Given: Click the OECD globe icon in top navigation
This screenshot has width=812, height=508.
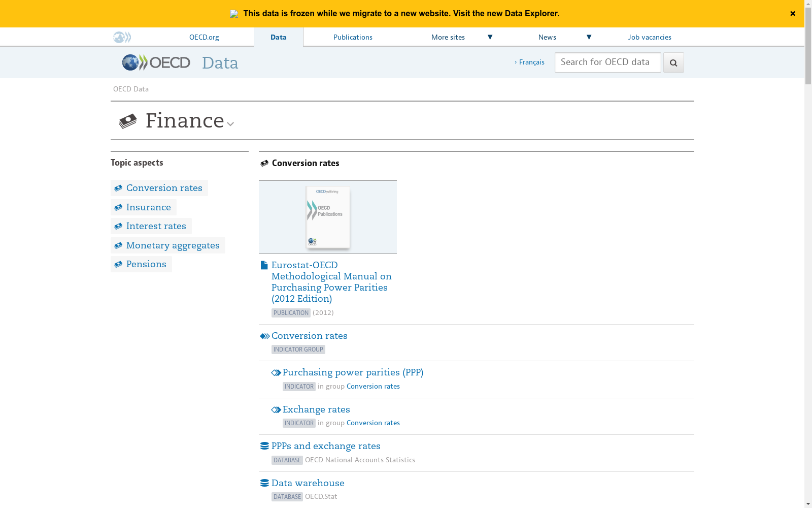Looking at the screenshot, I should (122, 37).
